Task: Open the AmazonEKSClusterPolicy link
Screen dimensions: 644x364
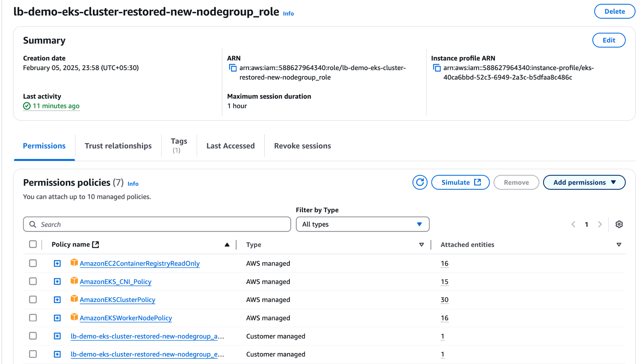Action: coord(118,300)
